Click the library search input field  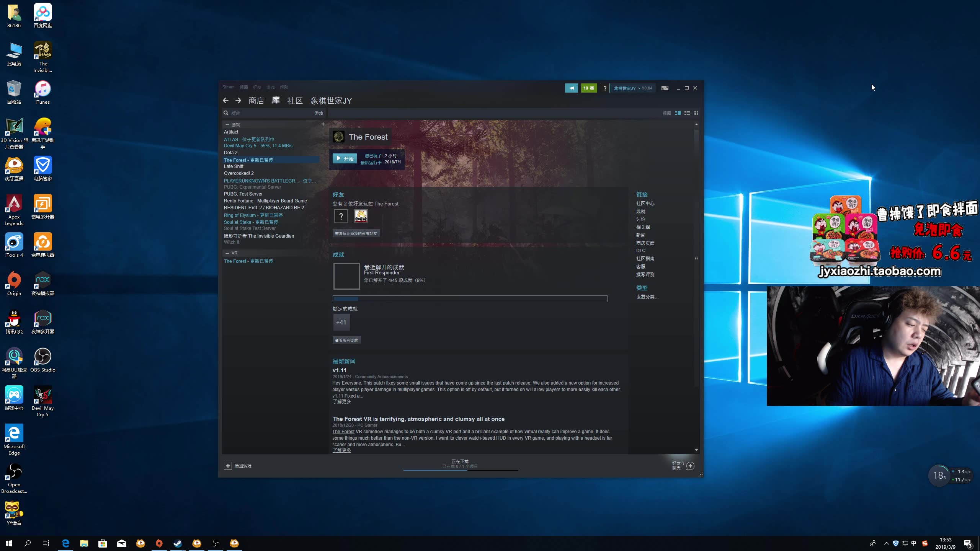271,113
